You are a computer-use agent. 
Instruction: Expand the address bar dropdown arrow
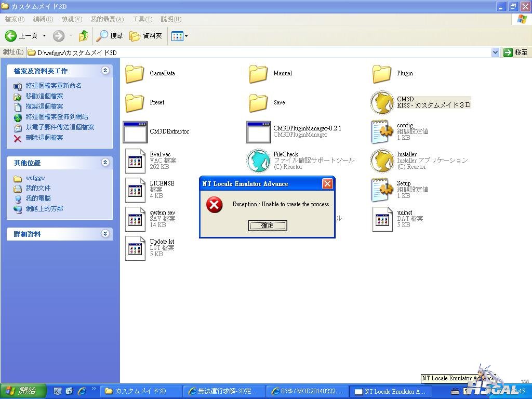[495, 52]
